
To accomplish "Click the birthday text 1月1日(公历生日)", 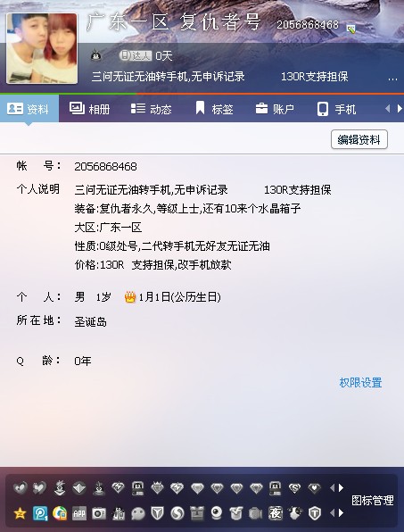I will pyautogui.click(x=179, y=297).
